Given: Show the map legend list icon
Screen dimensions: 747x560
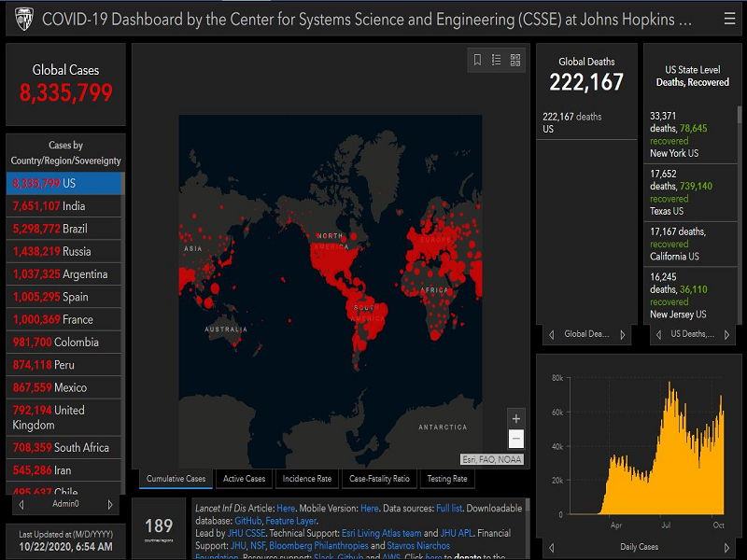Looking at the screenshot, I should tap(497, 60).
